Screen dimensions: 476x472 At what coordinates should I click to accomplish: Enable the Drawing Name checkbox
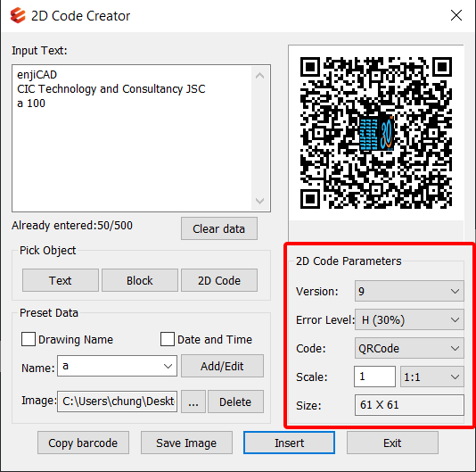pos(29,339)
